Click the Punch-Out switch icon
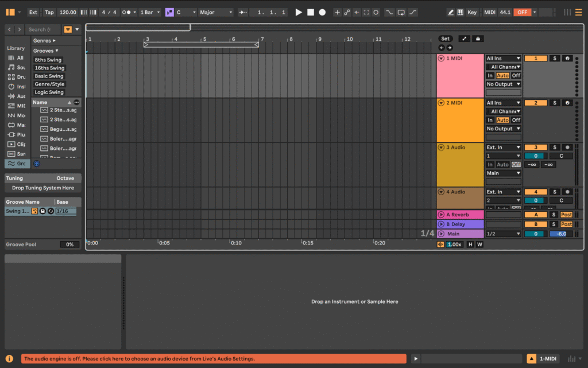Screen dimensions: 588x368 pos(412,13)
